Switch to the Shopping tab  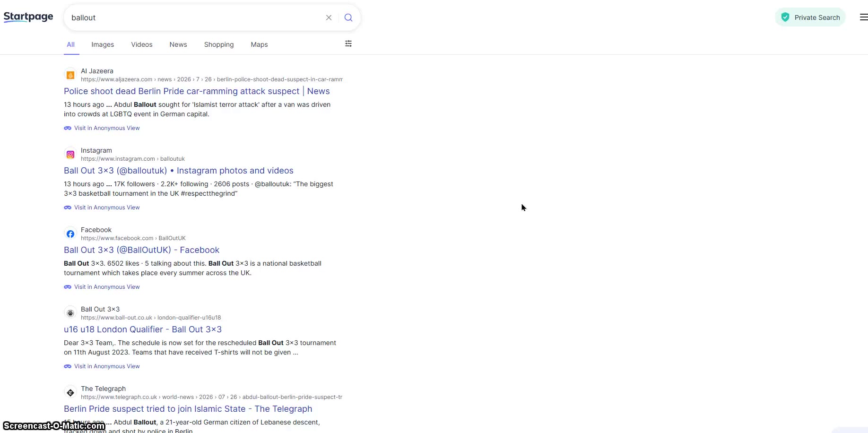tap(219, 44)
